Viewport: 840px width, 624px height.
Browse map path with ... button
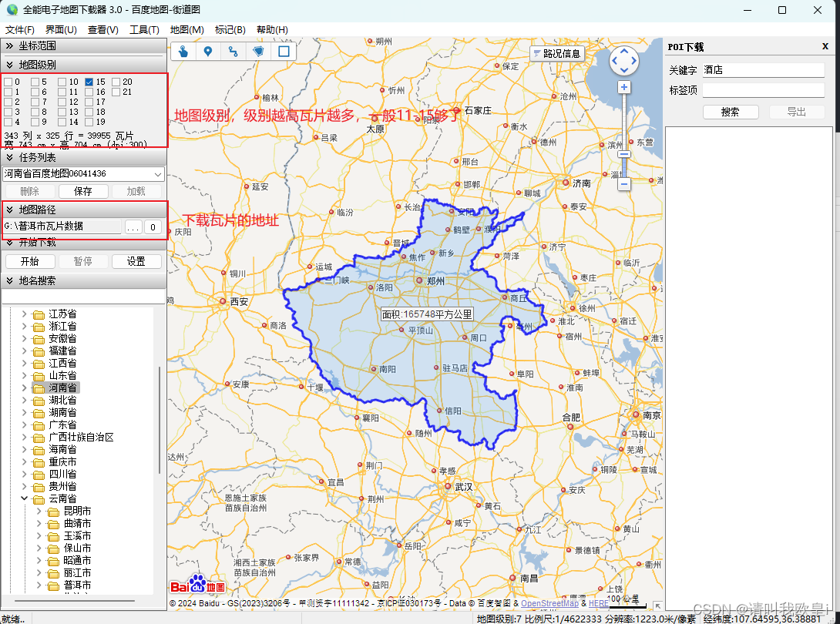(133, 227)
